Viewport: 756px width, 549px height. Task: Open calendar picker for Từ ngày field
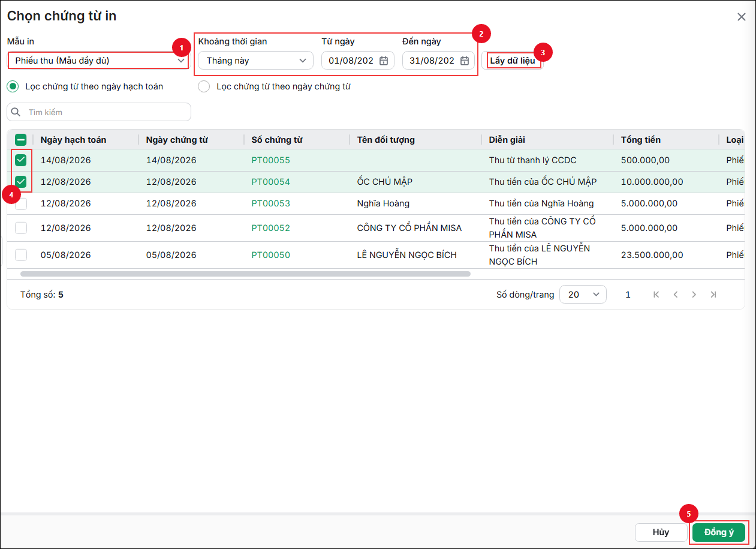click(x=384, y=61)
